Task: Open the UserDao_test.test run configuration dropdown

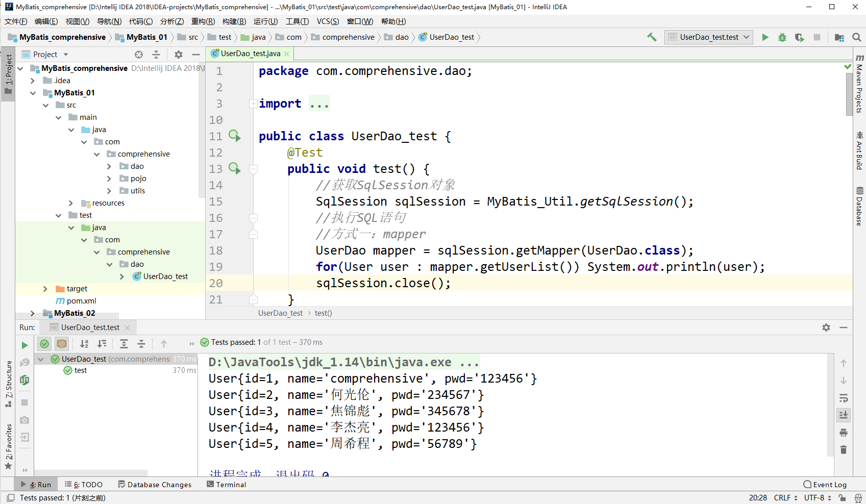Action: [709, 37]
